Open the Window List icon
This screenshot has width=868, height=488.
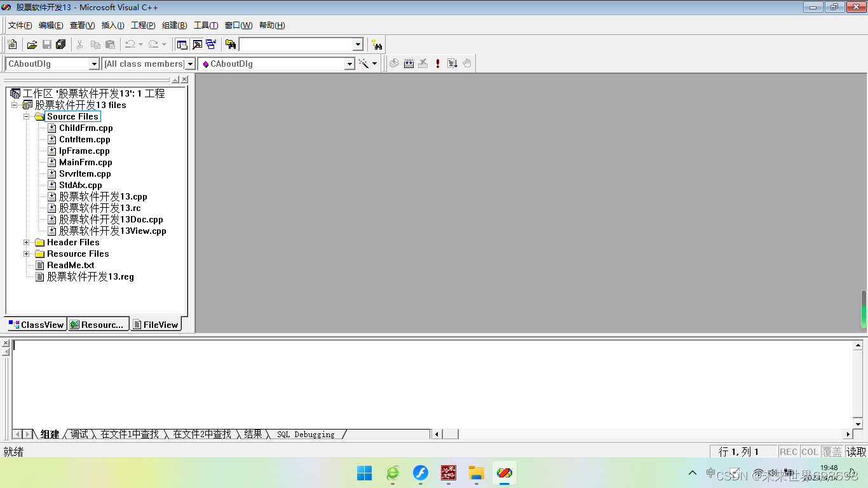tap(211, 44)
